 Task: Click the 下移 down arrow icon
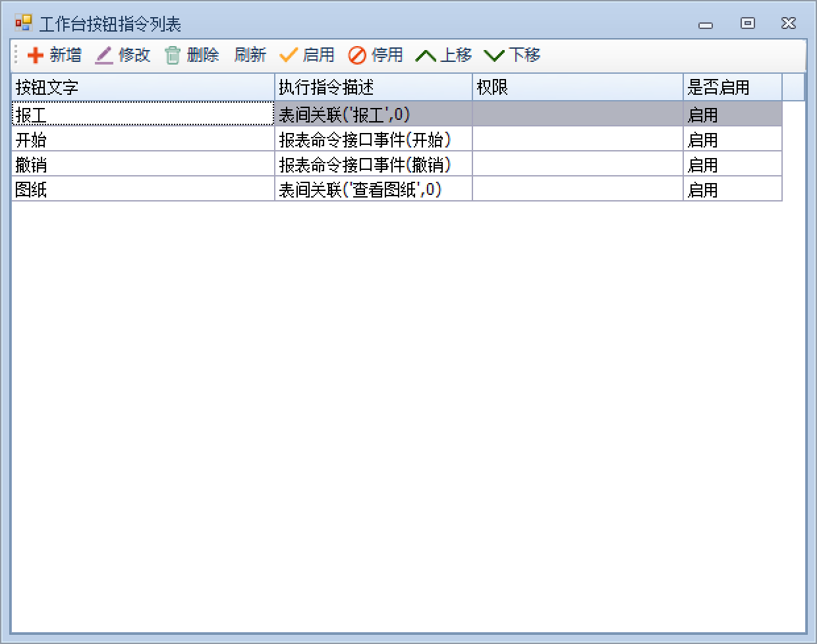pyautogui.click(x=494, y=55)
